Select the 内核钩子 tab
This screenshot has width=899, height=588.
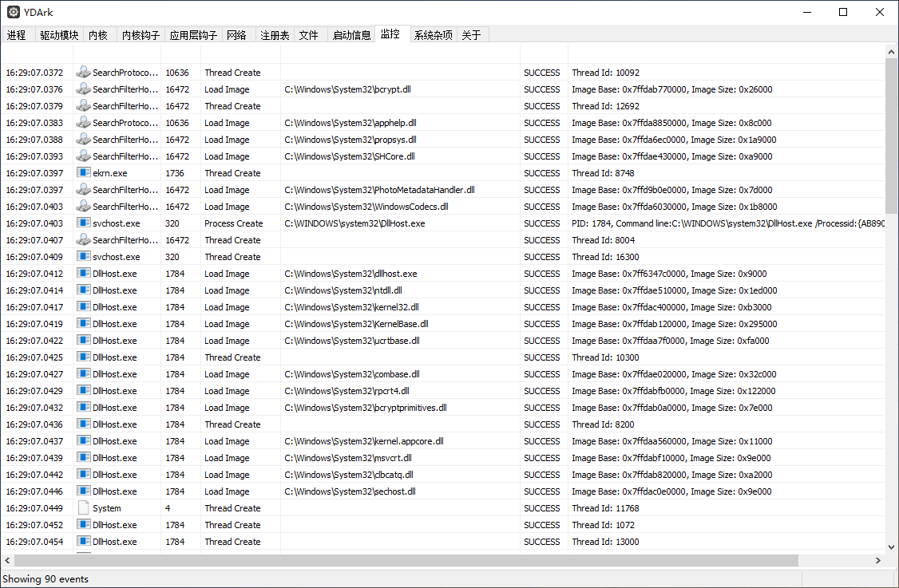coord(141,35)
